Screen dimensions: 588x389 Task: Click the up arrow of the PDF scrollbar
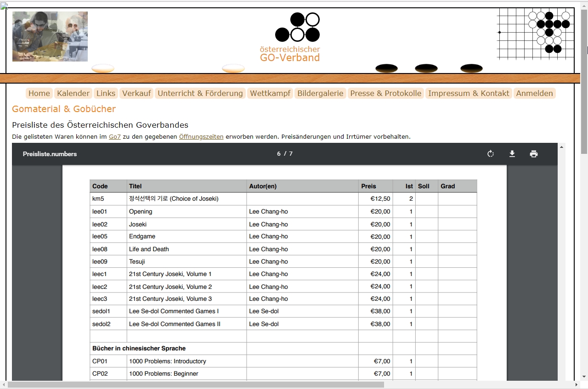(561, 147)
